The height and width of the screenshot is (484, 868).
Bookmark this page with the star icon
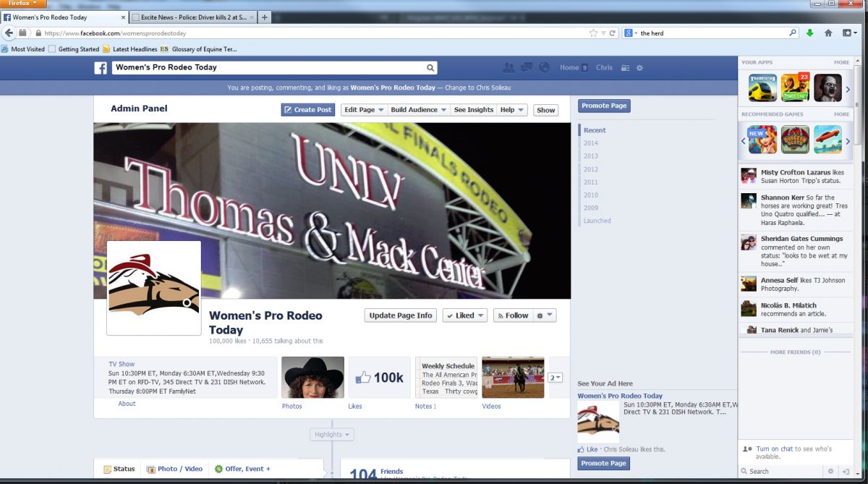593,33
